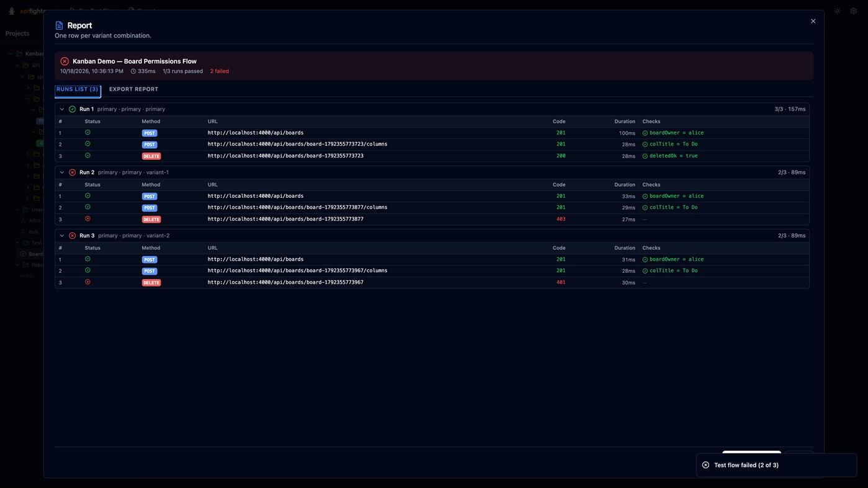
Task: Select Alice in the sidebar Users tree
Action: (x=34, y=221)
